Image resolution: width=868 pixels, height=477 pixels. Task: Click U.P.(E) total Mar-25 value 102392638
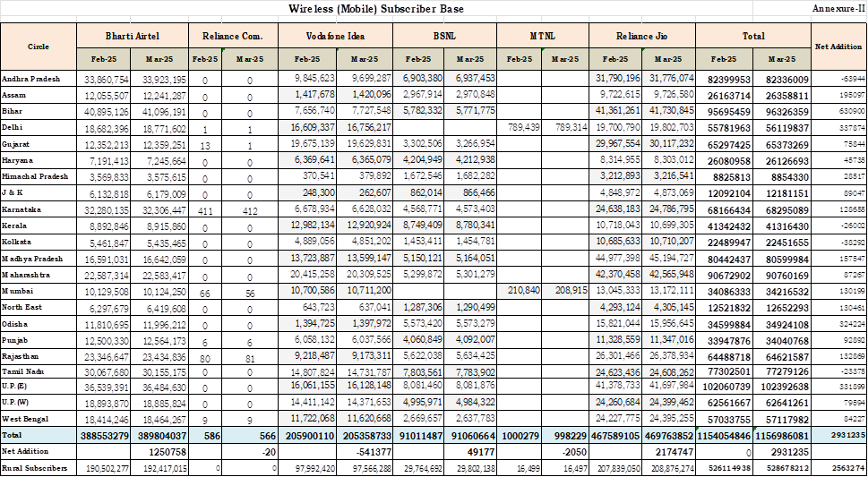coord(784,387)
